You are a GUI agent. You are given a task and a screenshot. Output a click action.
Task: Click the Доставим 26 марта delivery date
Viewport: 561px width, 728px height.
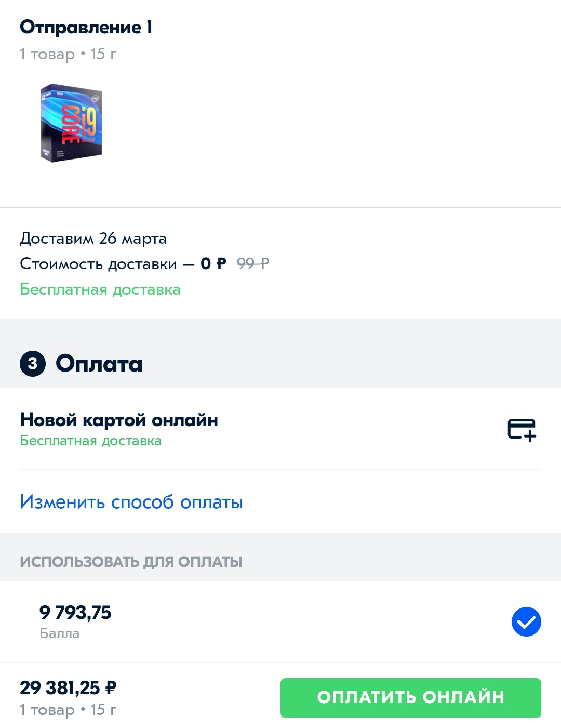94,239
